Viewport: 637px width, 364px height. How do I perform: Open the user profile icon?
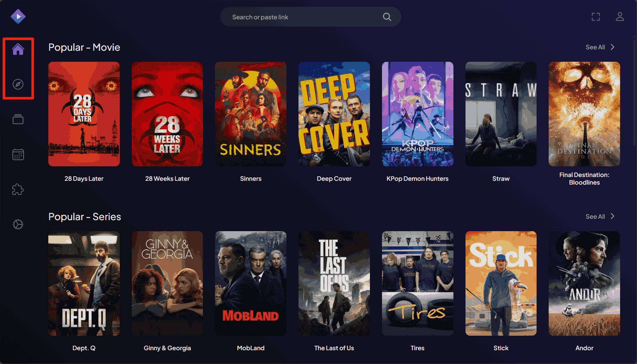tap(620, 17)
